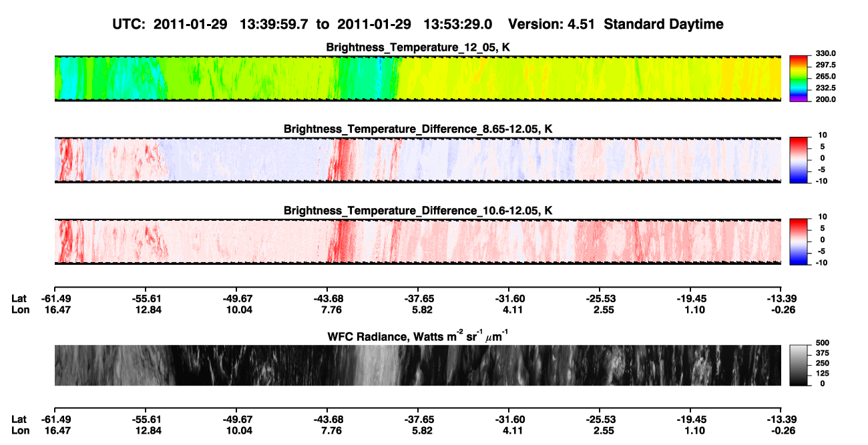Click the 232.5 colorbar tick label
The image size is (868, 445).
825,87
